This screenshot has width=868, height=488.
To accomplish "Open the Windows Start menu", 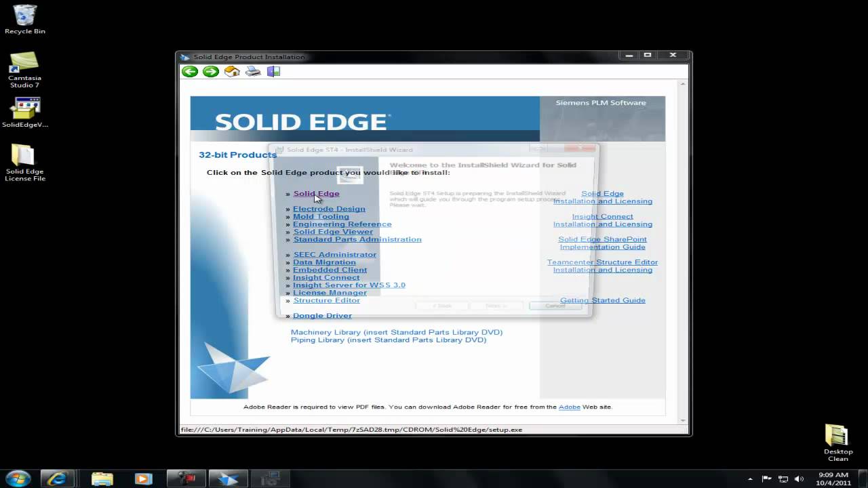I will 17,479.
